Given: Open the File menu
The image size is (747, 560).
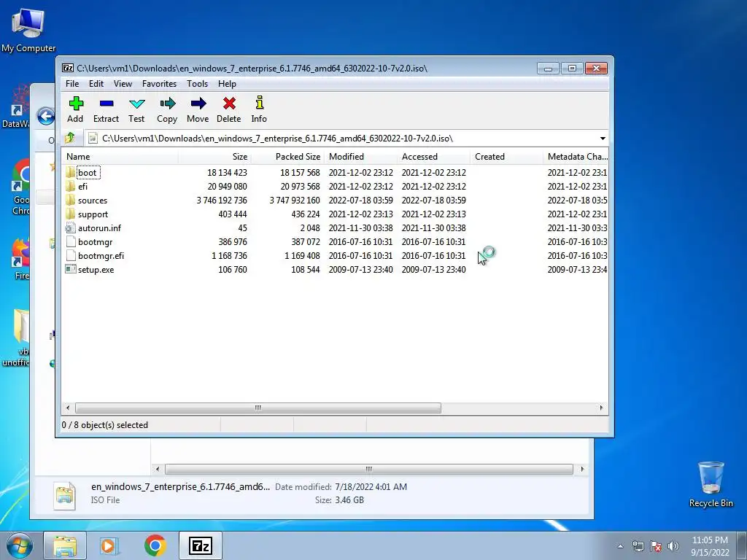Looking at the screenshot, I should click(72, 84).
